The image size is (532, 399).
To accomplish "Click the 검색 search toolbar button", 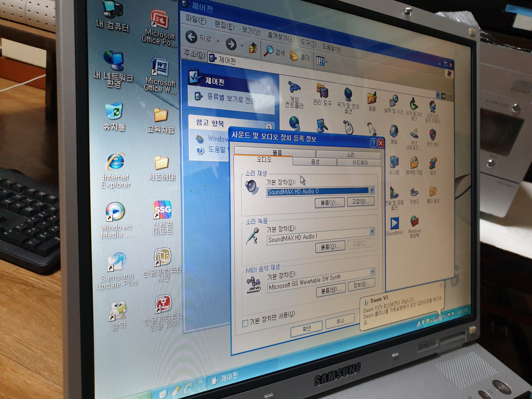I will 274,51.
